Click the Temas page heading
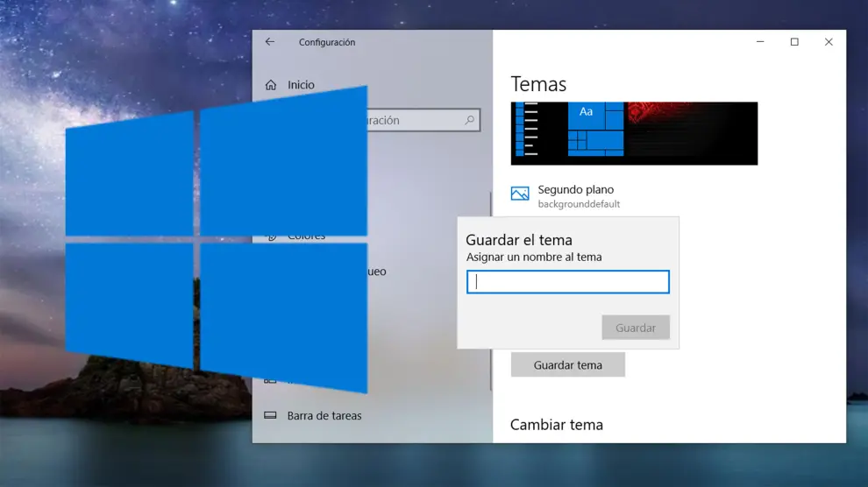This screenshot has height=487, width=868. (x=538, y=84)
